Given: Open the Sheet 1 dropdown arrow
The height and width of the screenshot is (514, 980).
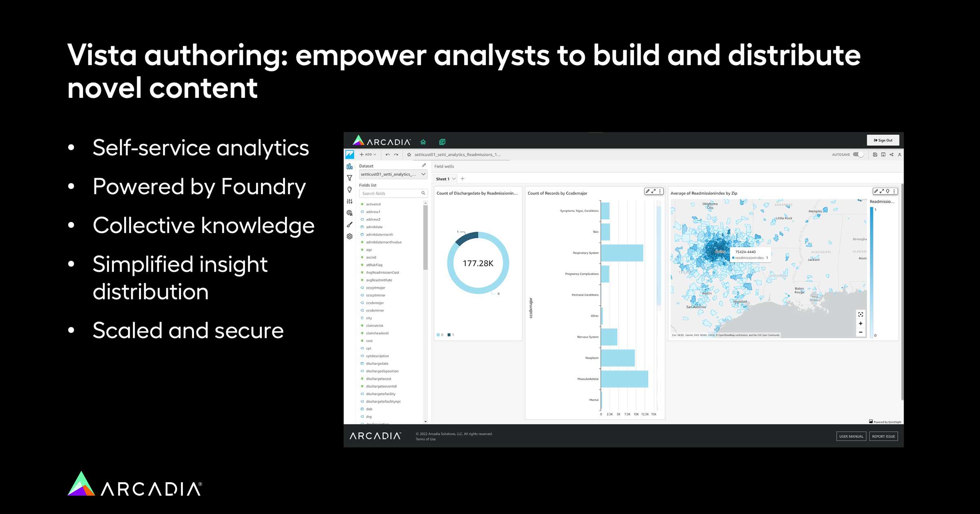Looking at the screenshot, I should tap(454, 179).
